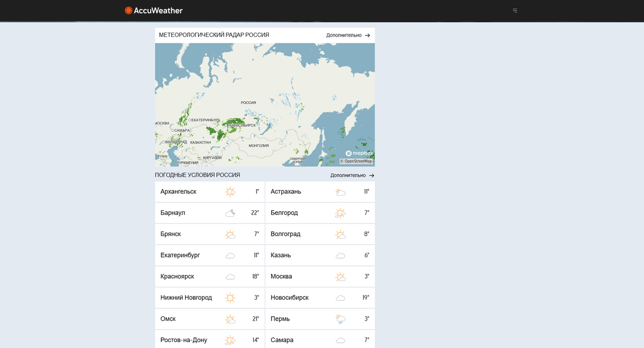Click Красноярск temperature 18°
The image size is (644, 348).
coord(255,277)
